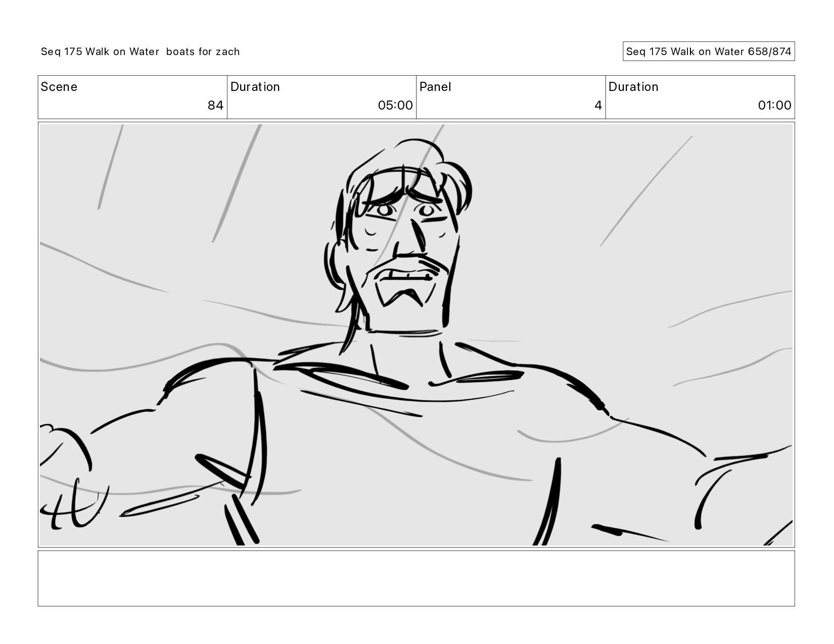
Task: Click the empty notes box under the drawing
Action: click(x=416, y=578)
